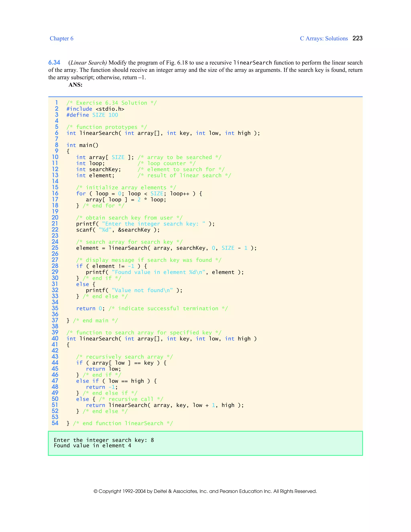This screenshot has height=532, width=411.
Task: Click the 'else if ( low == high )' line
Action: coord(116,381)
